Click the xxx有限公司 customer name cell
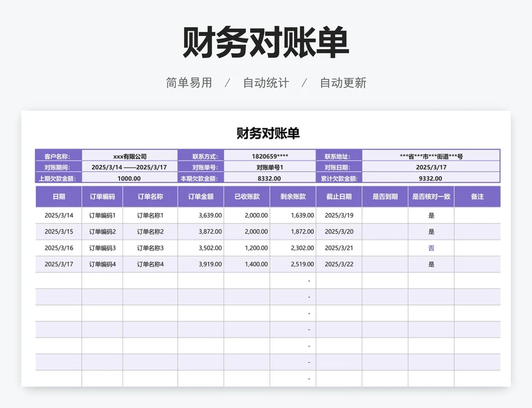Screen dimensions: 532x408 click(130, 156)
